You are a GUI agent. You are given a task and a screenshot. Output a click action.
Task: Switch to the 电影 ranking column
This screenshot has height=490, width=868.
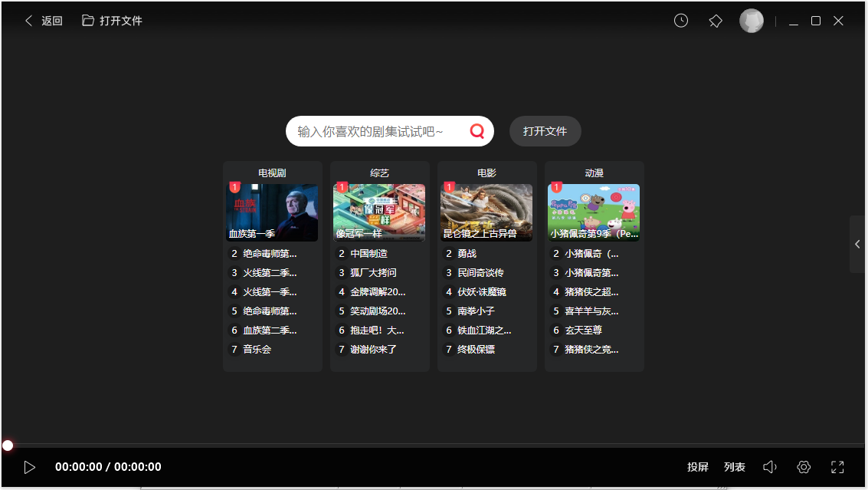click(x=486, y=173)
